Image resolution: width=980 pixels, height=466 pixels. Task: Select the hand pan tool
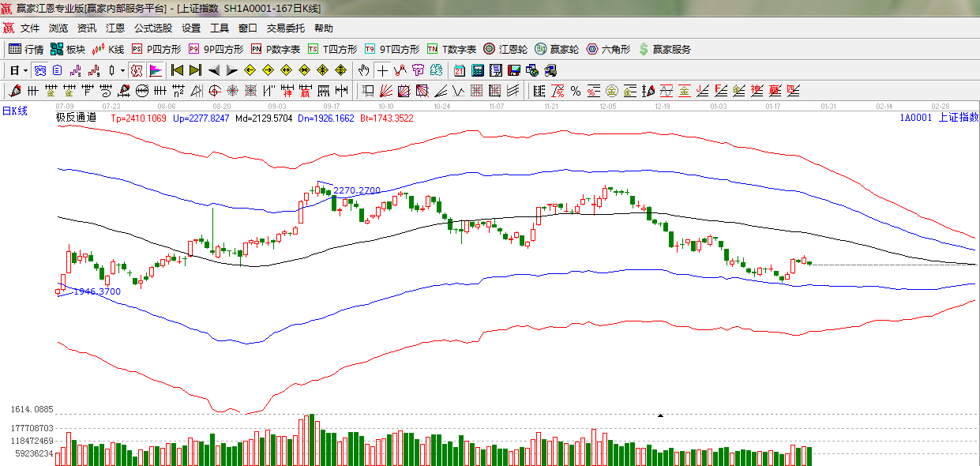click(363, 70)
